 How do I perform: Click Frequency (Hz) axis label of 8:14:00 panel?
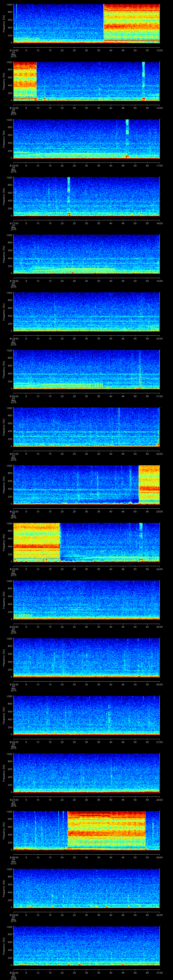click(x=4, y=24)
